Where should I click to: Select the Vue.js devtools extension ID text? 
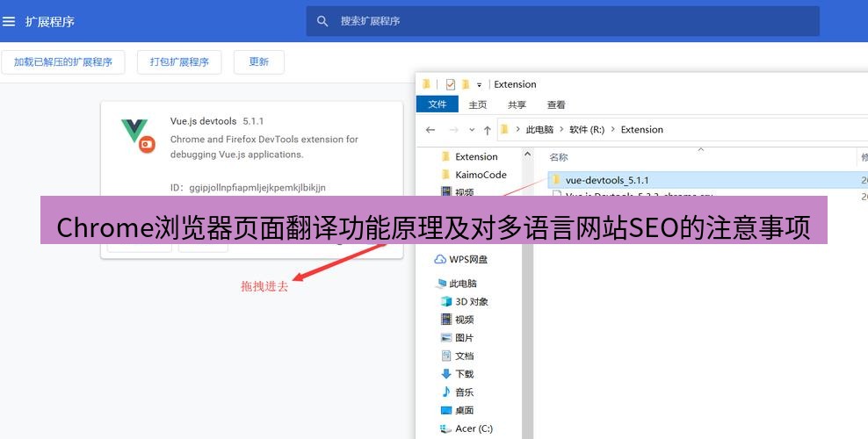tap(257, 187)
